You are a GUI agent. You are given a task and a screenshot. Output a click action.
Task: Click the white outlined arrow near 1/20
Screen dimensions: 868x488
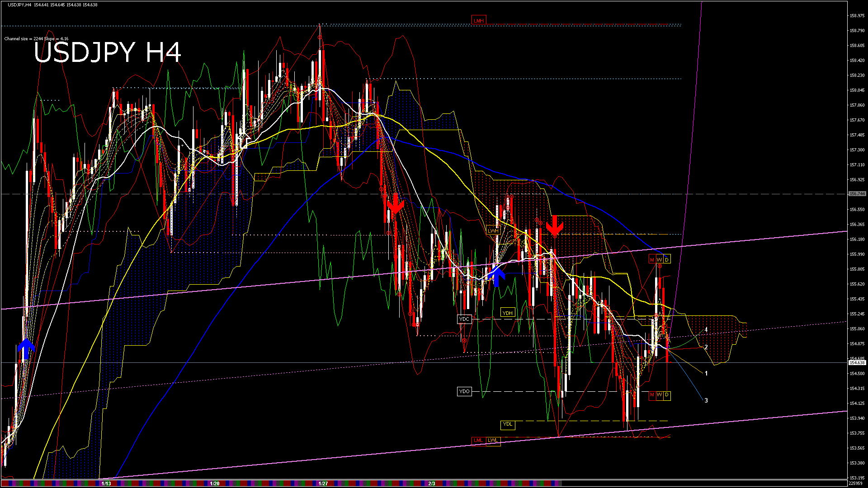click(x=244, y=141)
